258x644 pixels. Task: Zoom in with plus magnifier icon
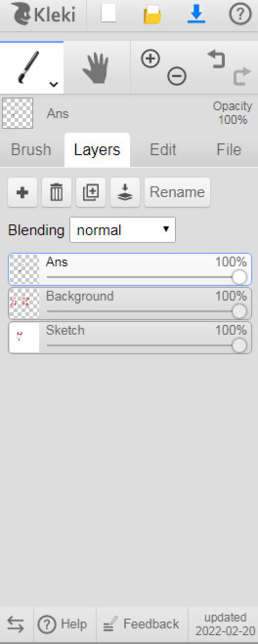150,59
